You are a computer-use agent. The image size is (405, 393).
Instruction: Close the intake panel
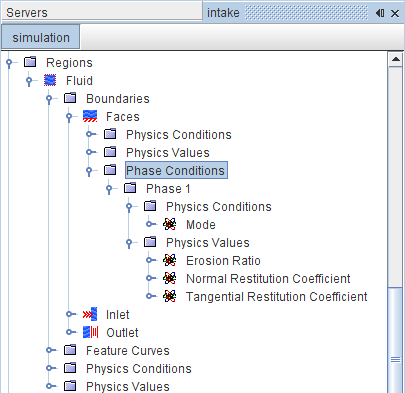[x=395, y=13]
